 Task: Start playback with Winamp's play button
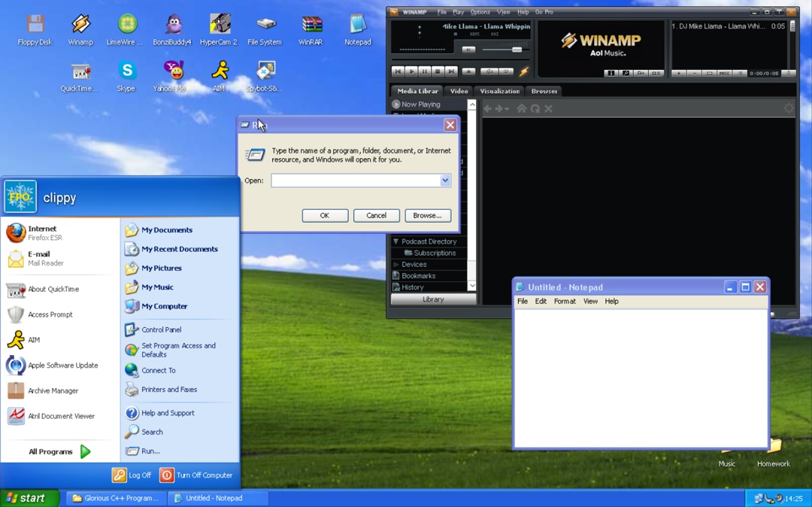[x=411, y=71]
